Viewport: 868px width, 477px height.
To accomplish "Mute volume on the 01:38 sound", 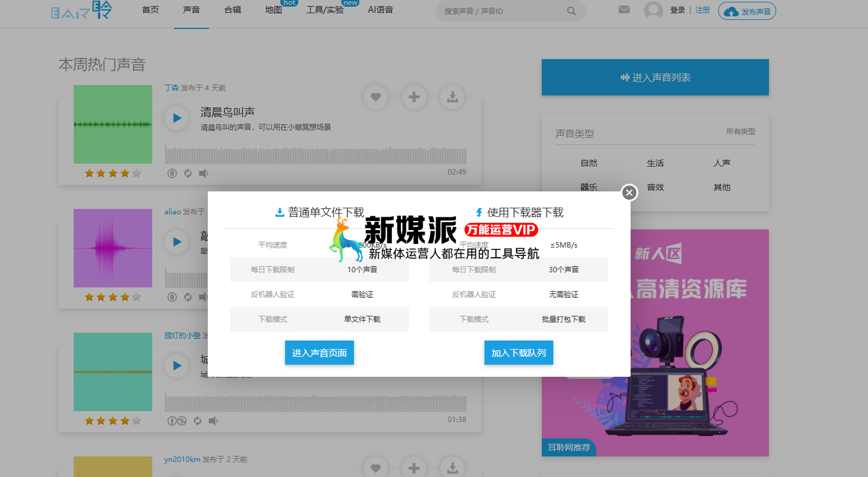I will point(213,421).
